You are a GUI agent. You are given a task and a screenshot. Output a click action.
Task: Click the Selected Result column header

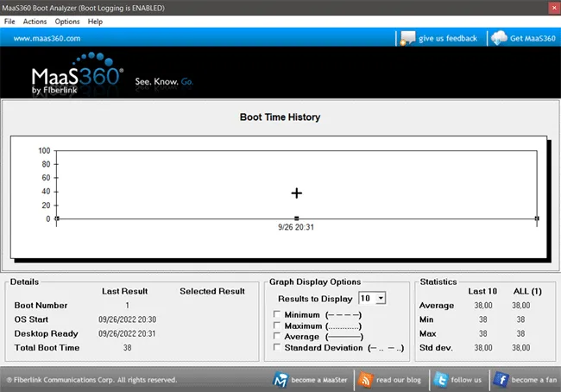coord(212,291)
